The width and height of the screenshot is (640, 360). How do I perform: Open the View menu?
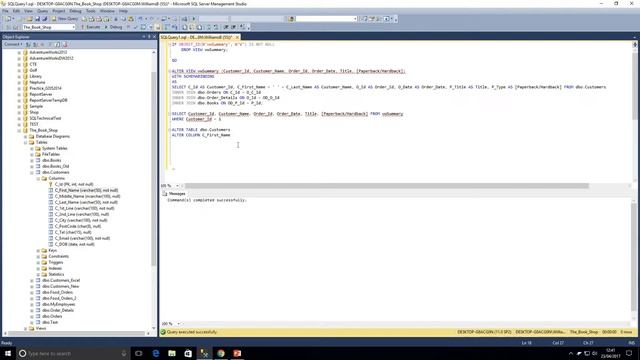28,11
